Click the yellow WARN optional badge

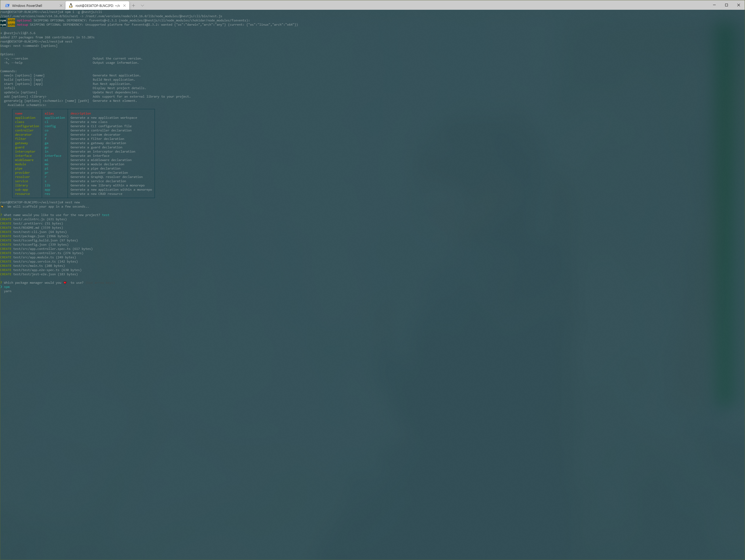(x=11, y=20)
